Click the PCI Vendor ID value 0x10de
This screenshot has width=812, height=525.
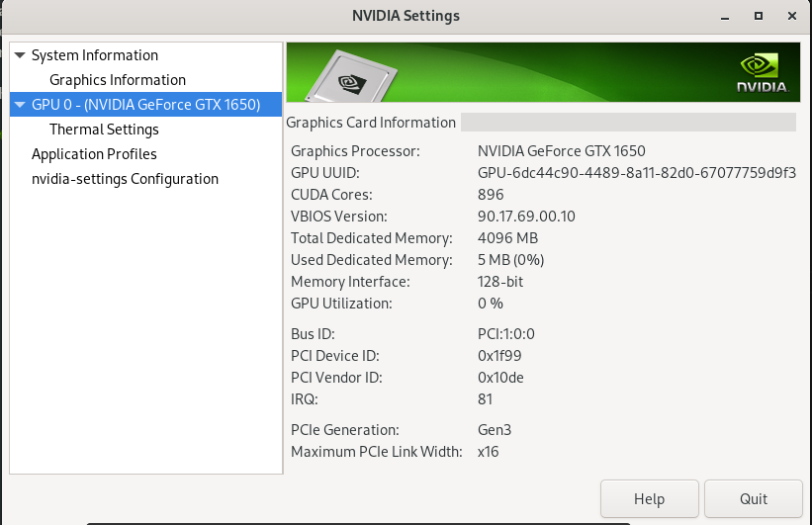(500, 378)
